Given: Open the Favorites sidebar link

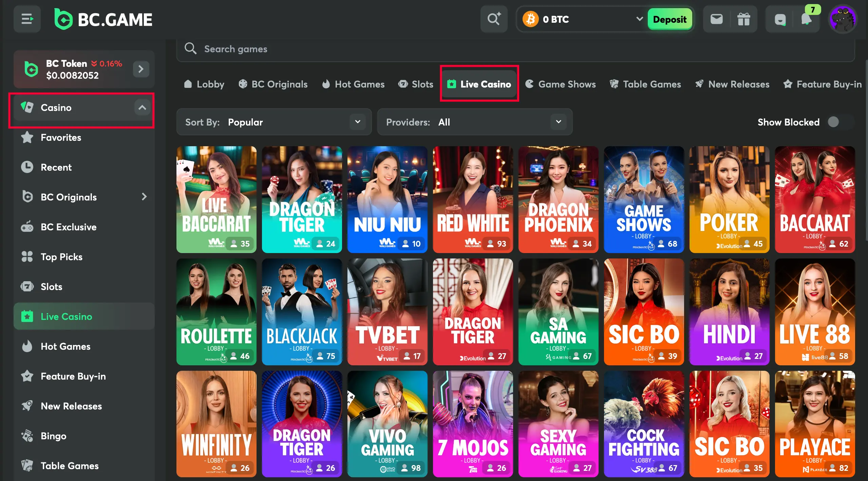Looking at the screenshot, I should pos(84,137).
